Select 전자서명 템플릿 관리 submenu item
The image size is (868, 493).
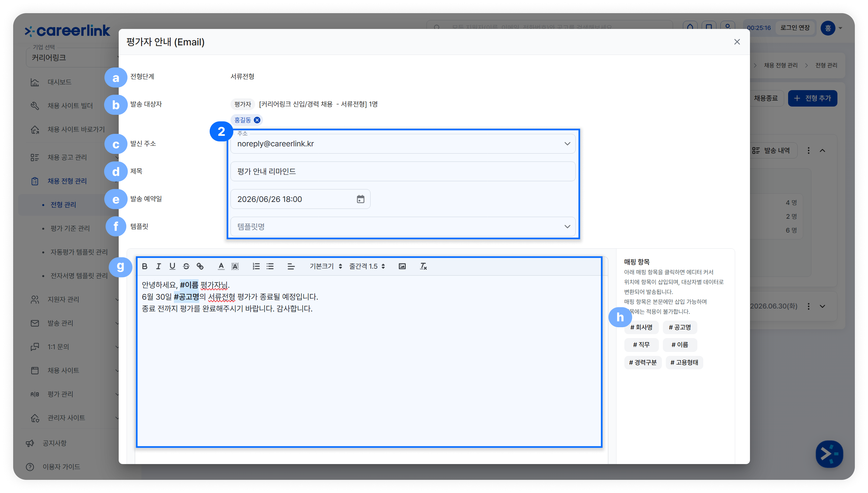79,276
